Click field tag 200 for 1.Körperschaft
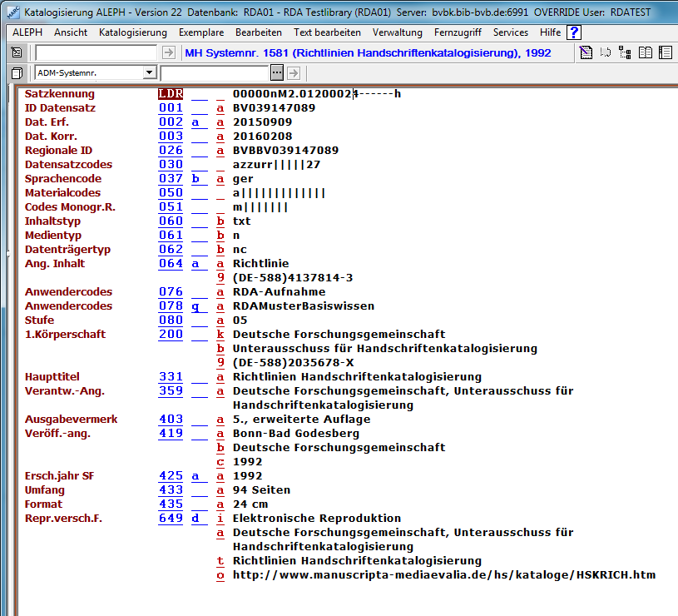 (x=171, y=335)
